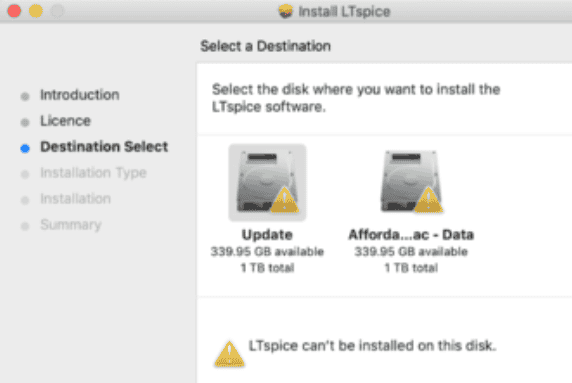572x383 pixels.
Task: Go to the Licence step
Action: coord(65,121)
